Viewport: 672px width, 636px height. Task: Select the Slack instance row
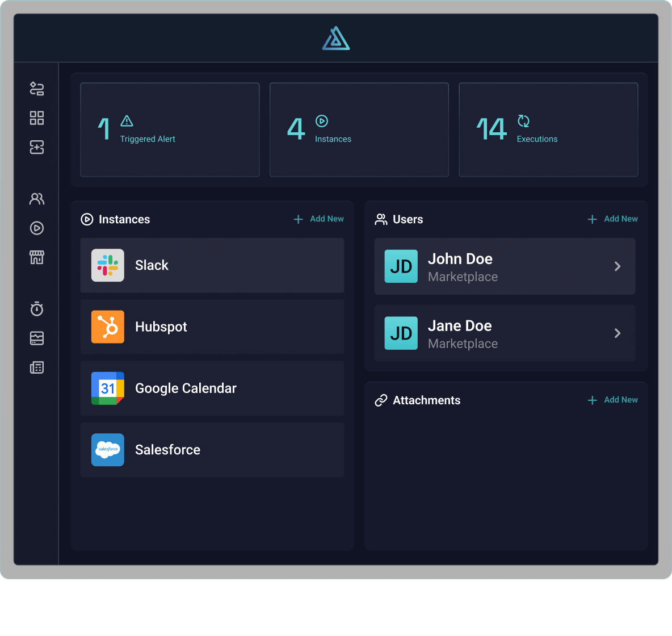pos(212,265)
